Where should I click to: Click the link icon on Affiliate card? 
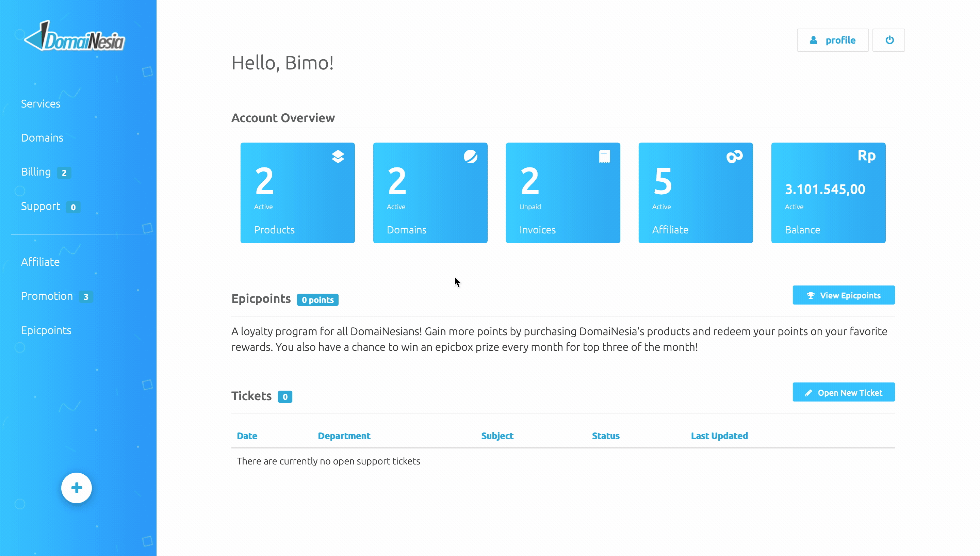734,157
